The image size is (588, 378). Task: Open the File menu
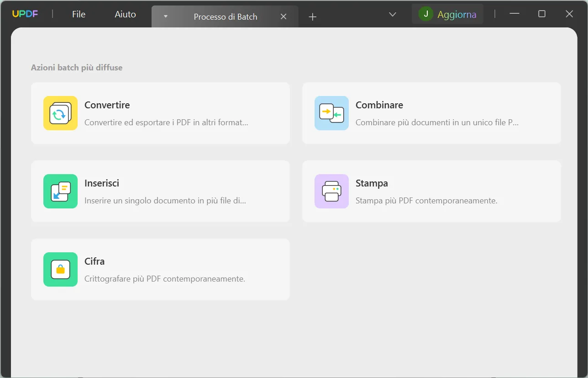[79, 14]
